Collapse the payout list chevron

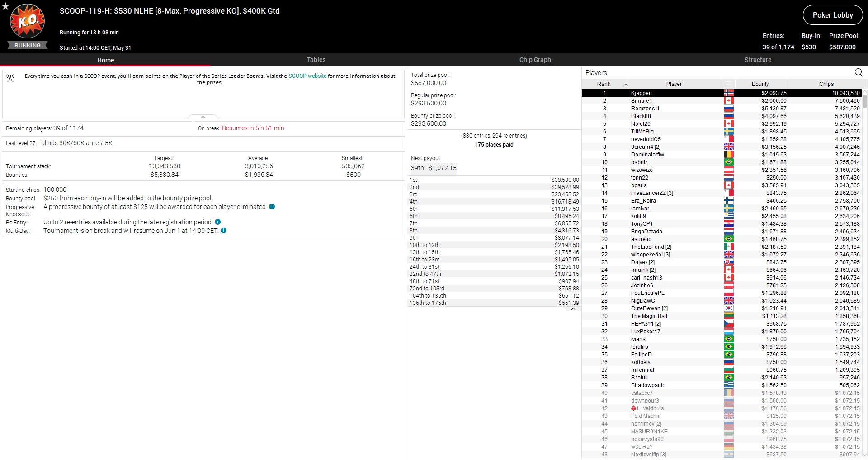[x=573, y=309]
